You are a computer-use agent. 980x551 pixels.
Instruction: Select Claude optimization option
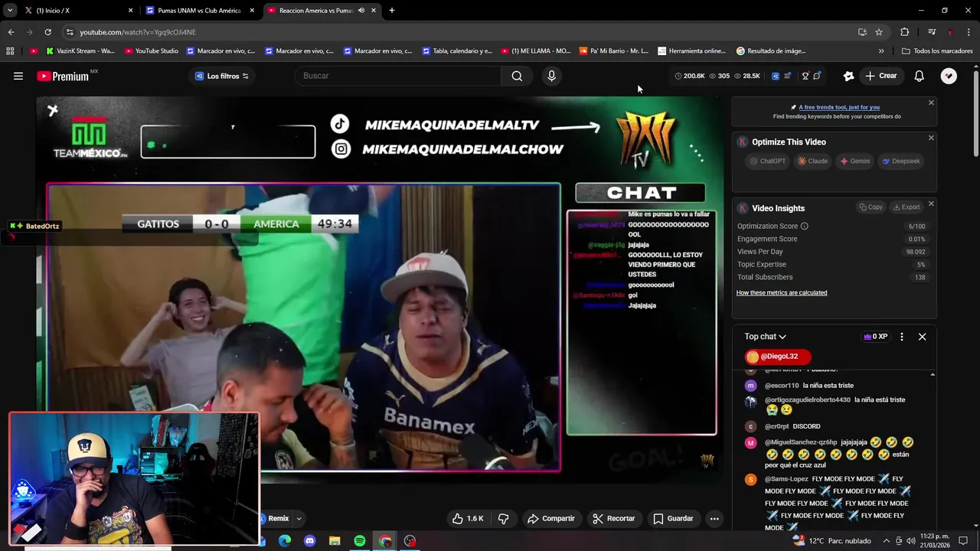[812, 161]
